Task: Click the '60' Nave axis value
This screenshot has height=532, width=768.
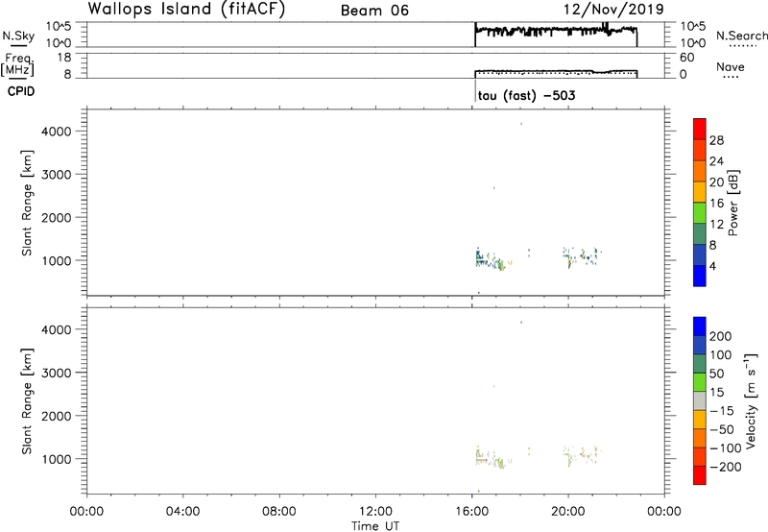Action: point(686,58)
